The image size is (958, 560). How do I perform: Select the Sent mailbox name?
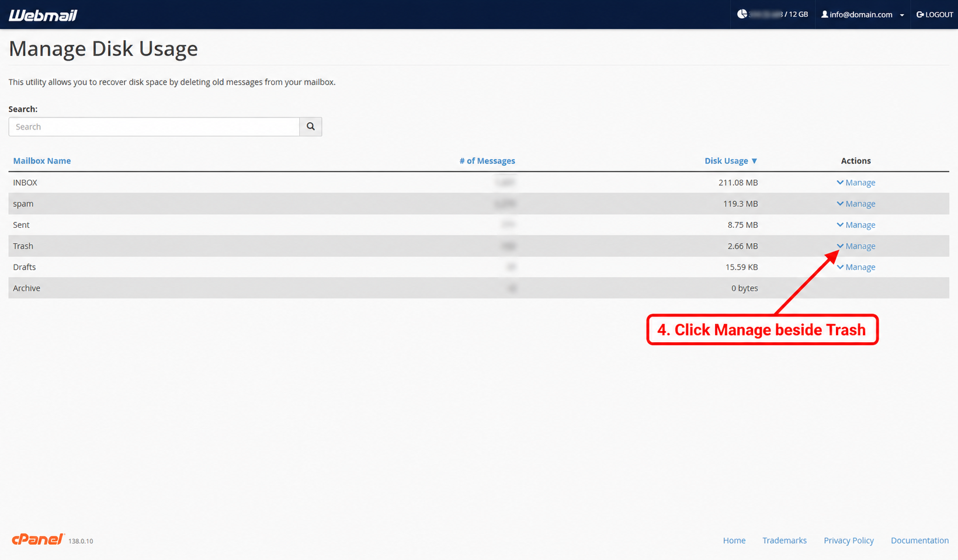click(21, 225)
